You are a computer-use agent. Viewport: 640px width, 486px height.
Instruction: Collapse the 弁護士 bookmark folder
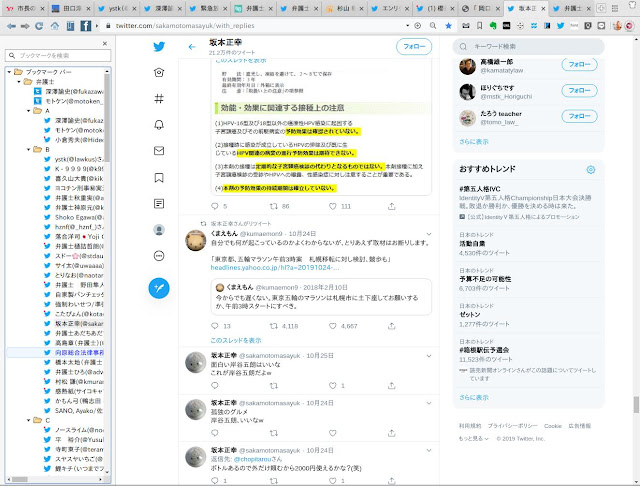(x=19, y=82)
